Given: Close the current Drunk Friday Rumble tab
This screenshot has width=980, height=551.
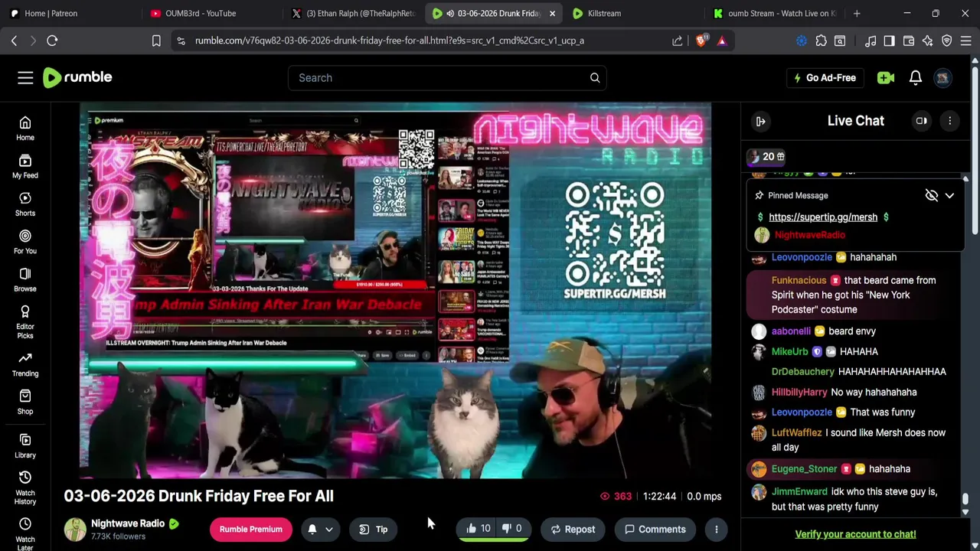Looking at the screenshot, I should coord(552,13).
